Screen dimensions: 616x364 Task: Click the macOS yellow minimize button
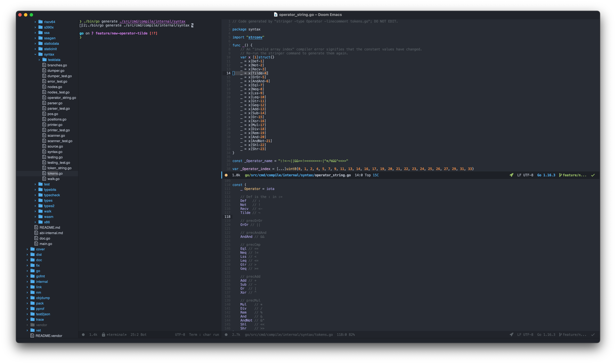click(x=26, y=15)
